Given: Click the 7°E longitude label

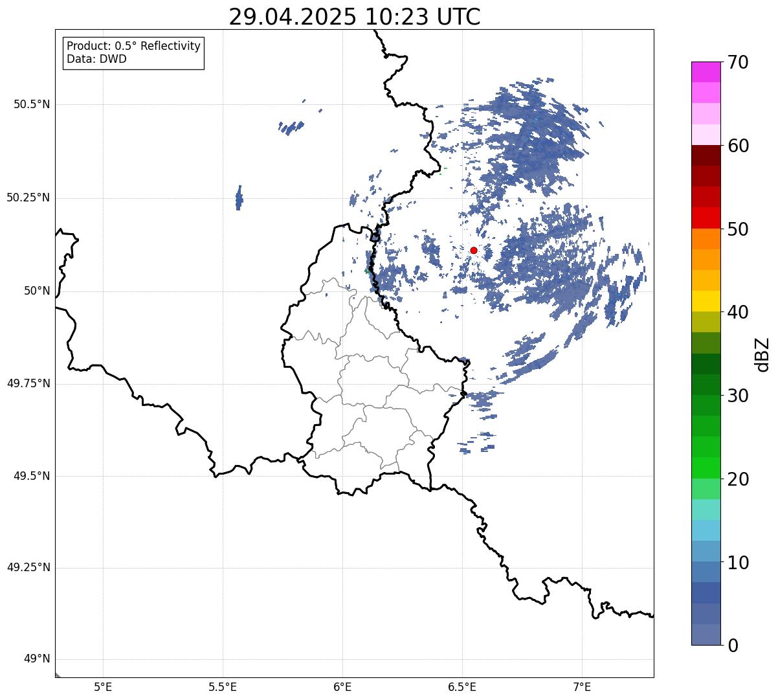Looking at the screenshot, I should [582, 687].
